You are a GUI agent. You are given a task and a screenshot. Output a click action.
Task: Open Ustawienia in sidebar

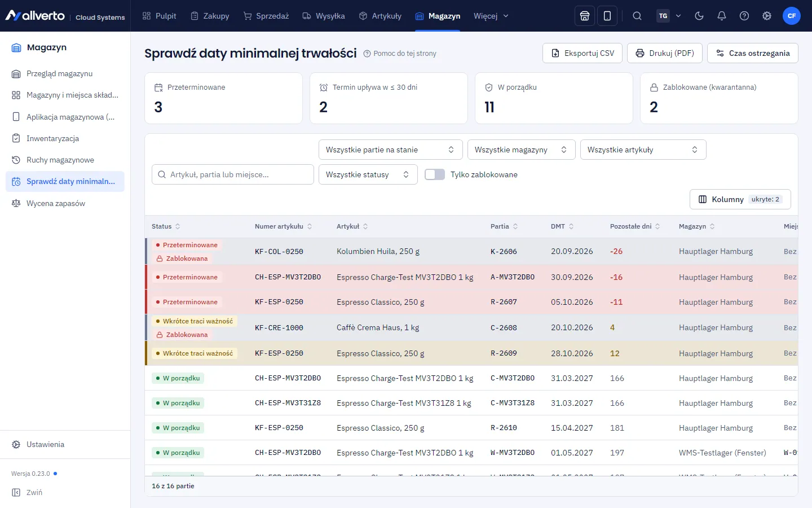coord(65,444)
